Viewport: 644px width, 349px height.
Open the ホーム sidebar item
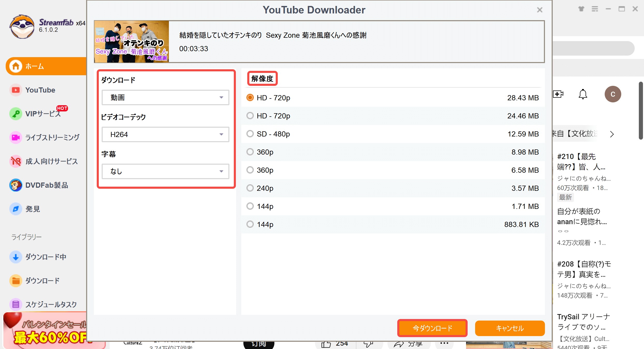coord(46,66)
